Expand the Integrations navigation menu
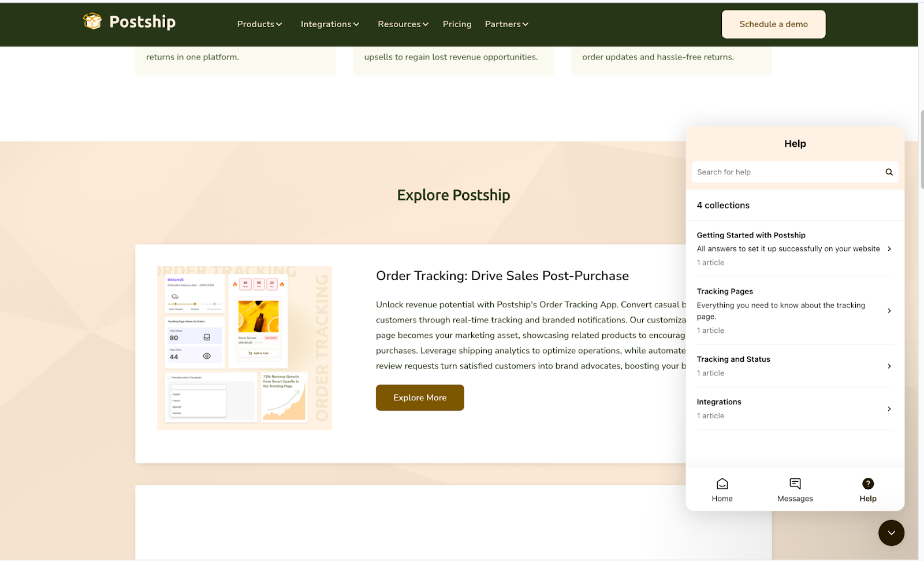Screen dimensions: 924x561 point(330,24)
